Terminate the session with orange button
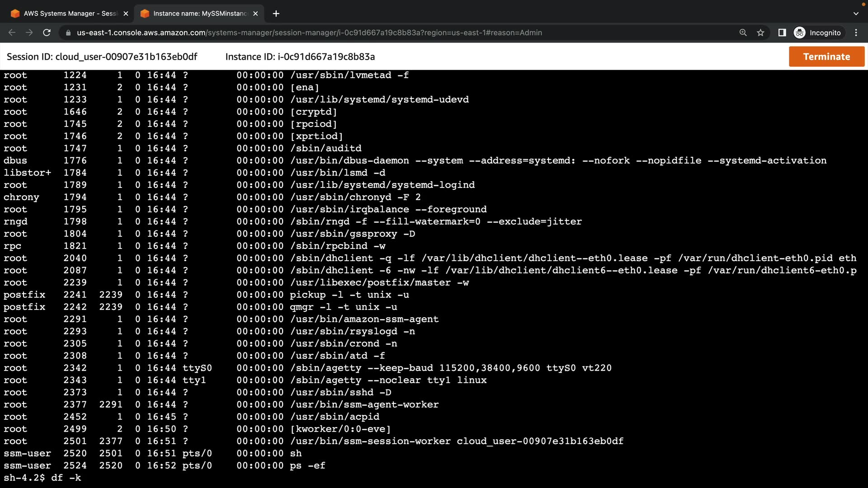This screenshot has height=488, width=868. click(x=826, y=56)
